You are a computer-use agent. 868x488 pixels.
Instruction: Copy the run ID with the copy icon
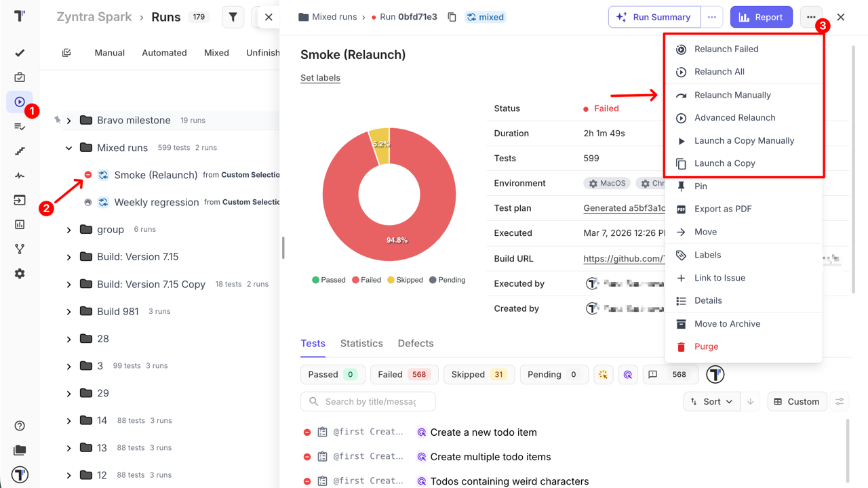(452, 17)
